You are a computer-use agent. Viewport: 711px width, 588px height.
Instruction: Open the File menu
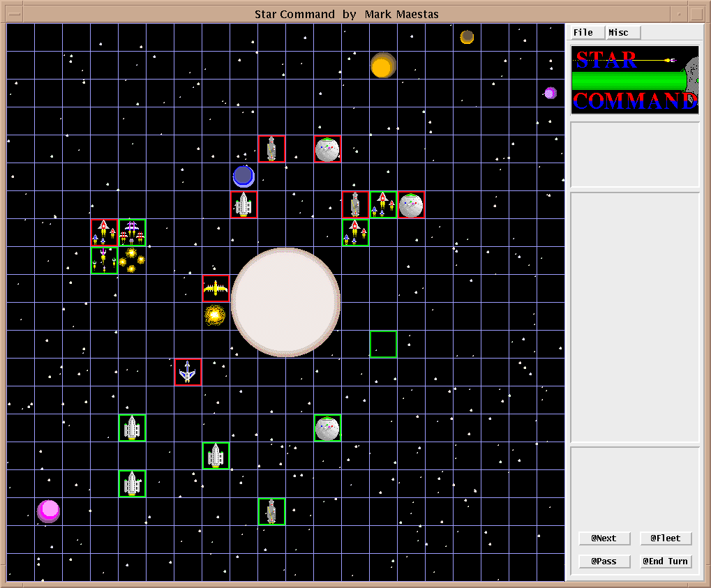(583, 33)
